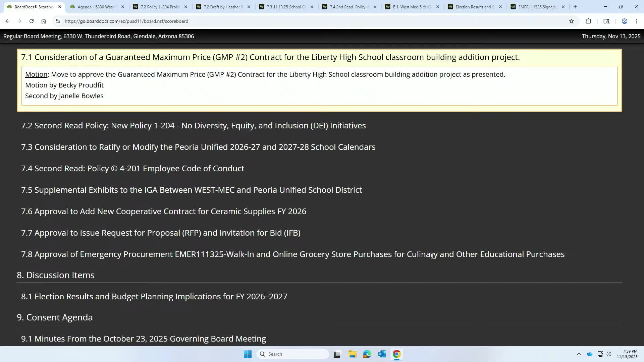Click the home icon in the toolbar
Image resolution: width=644 pixels, height=362 pixels.
pyautogui.click(x=44, y=21)
